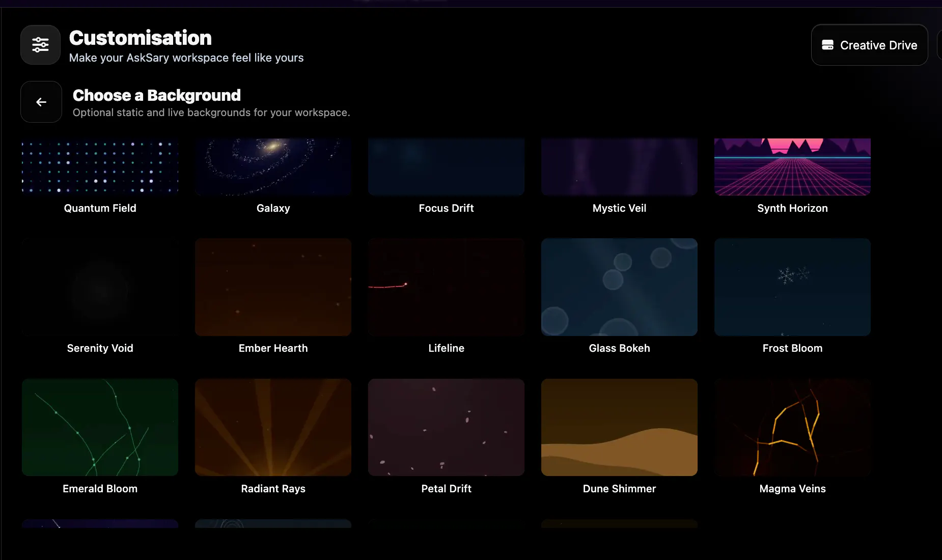Viewport: 942px width, 560px height.
Task: Click the "Dune Shimmer" label text
Action: coord(620,489)
